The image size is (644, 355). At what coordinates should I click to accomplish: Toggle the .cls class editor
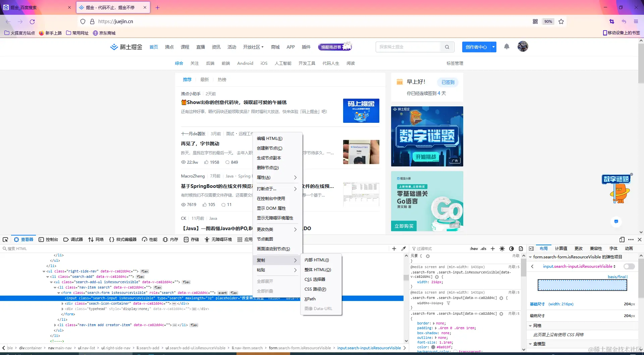[x=483, y=249]
